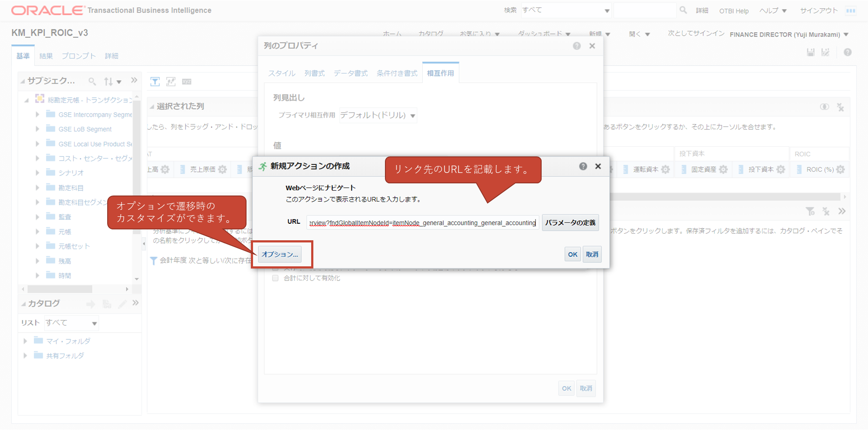Expand 監査 folder
The width and height of the screenshot is (868, 431).
(x=37, y=217)
